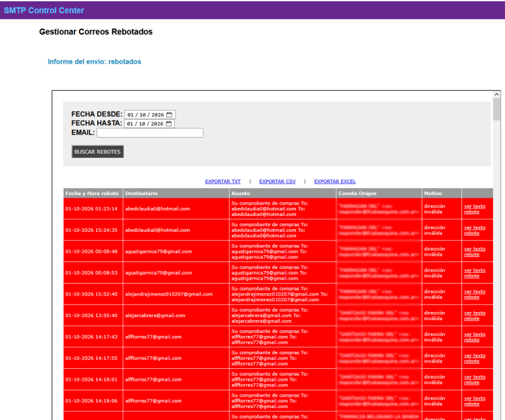505x420 pixels.
Task: Open ver texto rebote for 13:55:40 row
Action: (475, 316)
